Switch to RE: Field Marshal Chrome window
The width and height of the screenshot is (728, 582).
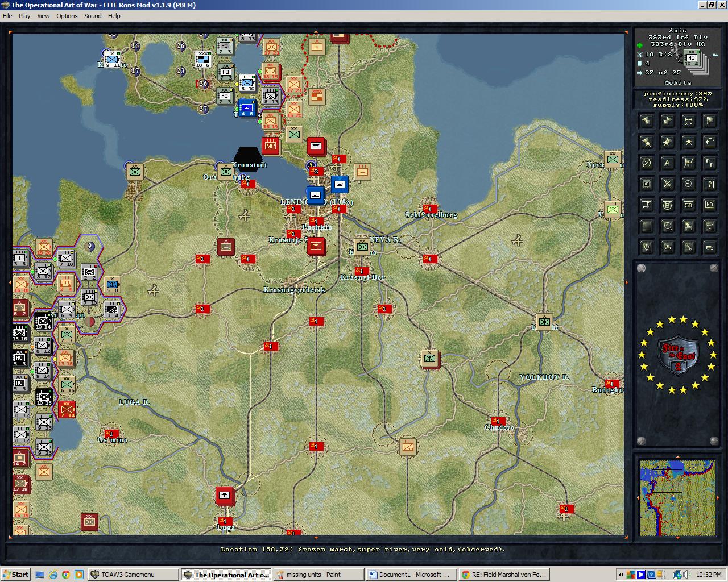tap(503, 575)
